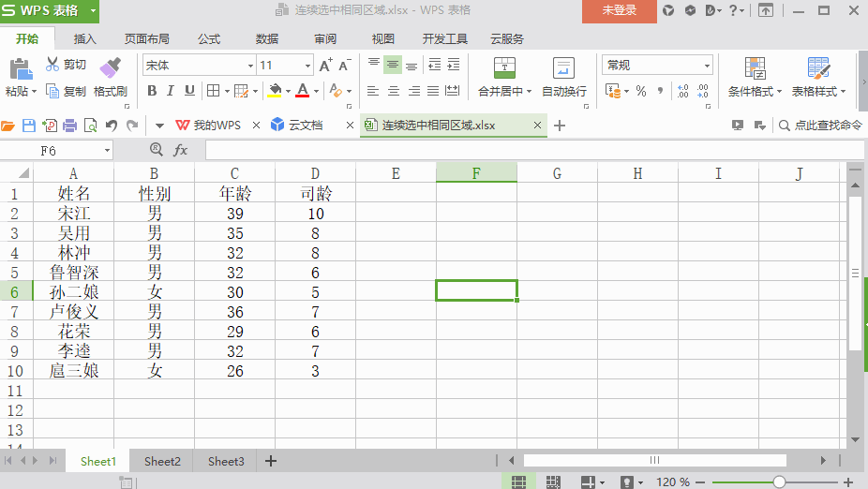Click the zoom slider handle

pos(779,482)
